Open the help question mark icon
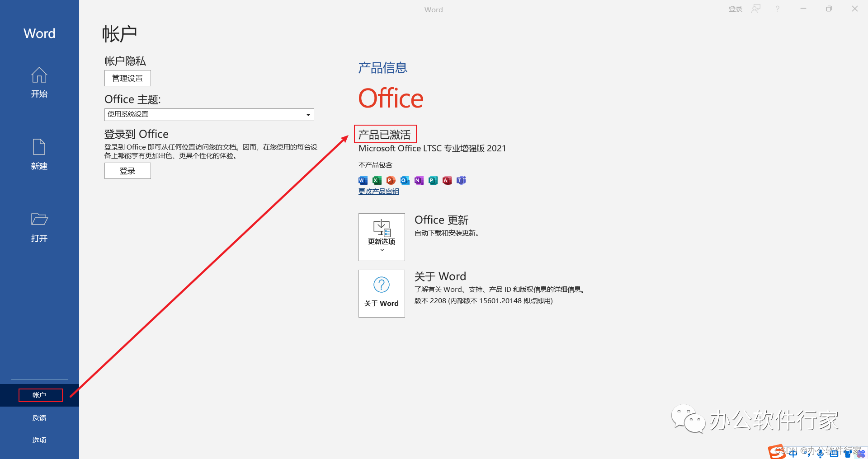The height and width of the screenshot is (459, 868). pyautogui.click(x=777, y=9)
